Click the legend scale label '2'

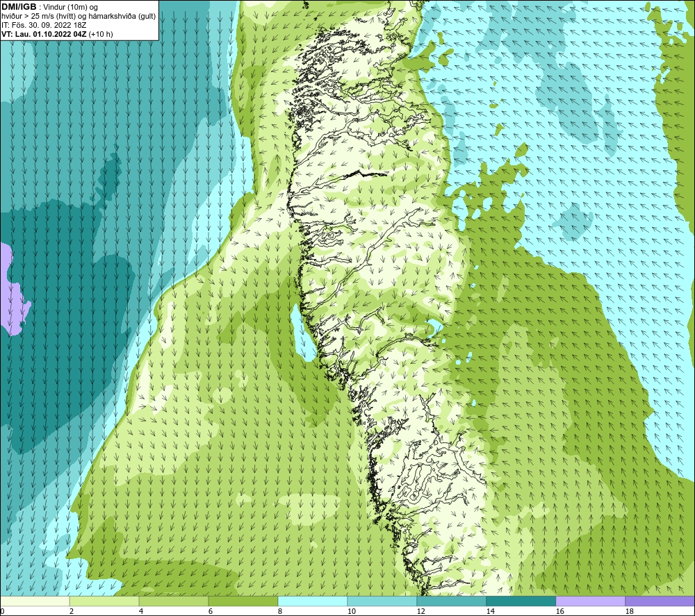point(72,612)
